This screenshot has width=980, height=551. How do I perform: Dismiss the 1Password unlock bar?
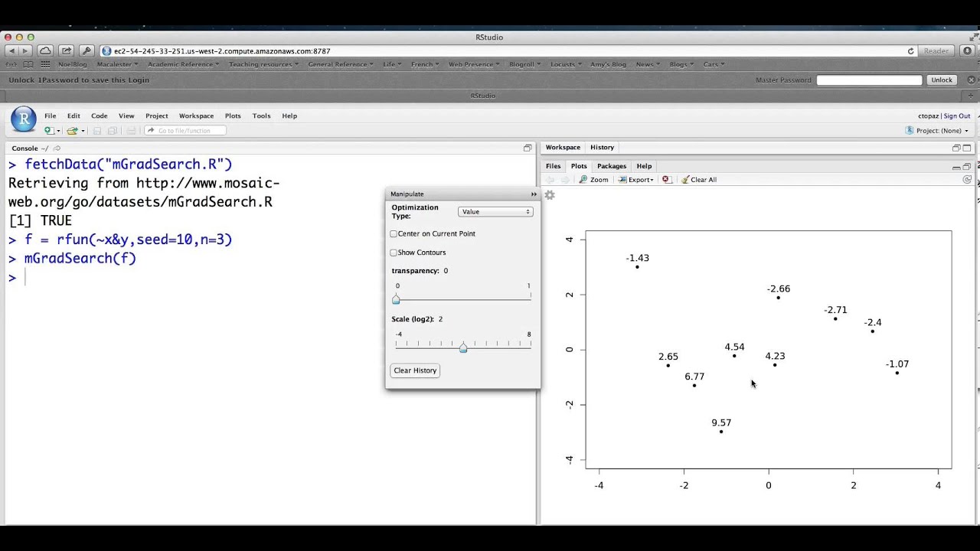[971, 80]
